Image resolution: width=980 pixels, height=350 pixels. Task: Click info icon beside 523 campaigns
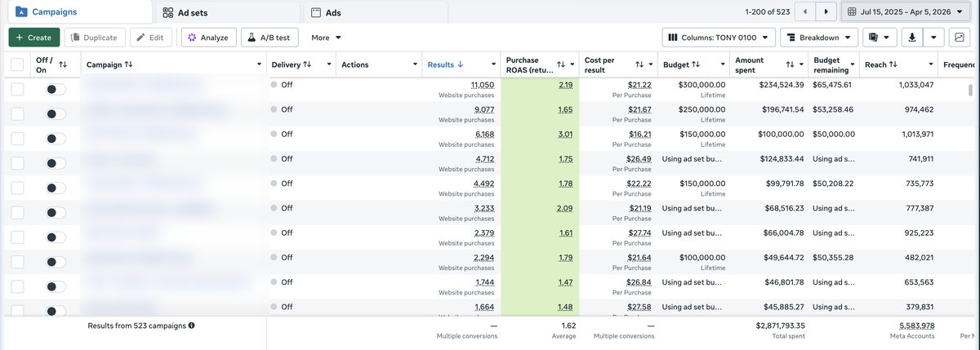(192, 326)
